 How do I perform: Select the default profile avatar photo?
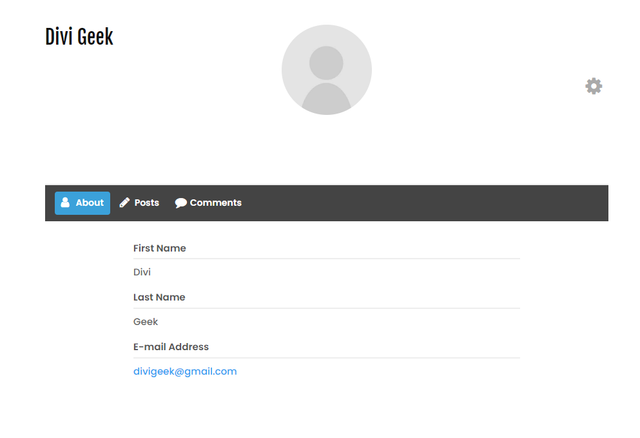327,70
